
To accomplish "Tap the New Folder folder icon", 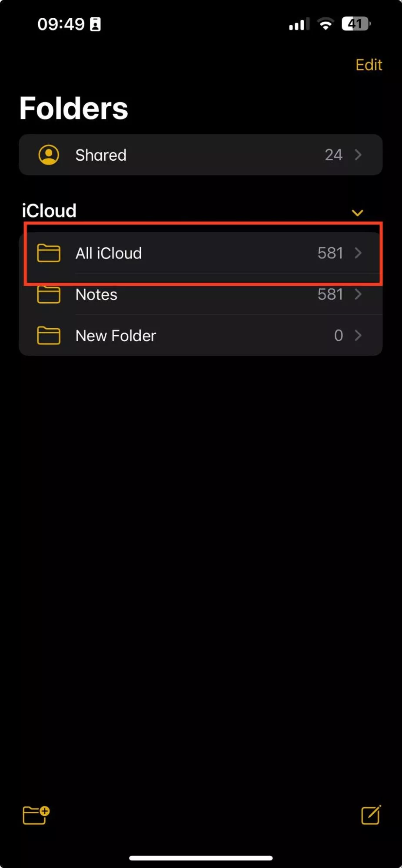I will (x=49, y=336).
